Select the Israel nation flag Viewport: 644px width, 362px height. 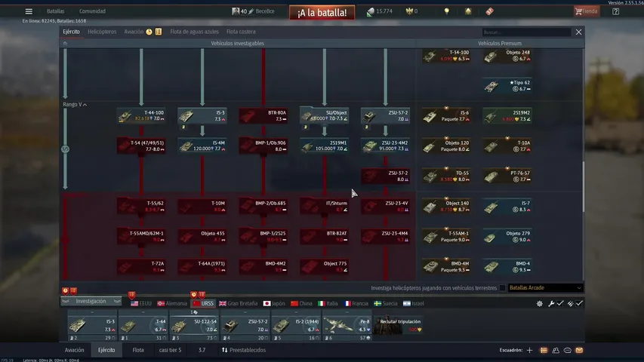414,304
